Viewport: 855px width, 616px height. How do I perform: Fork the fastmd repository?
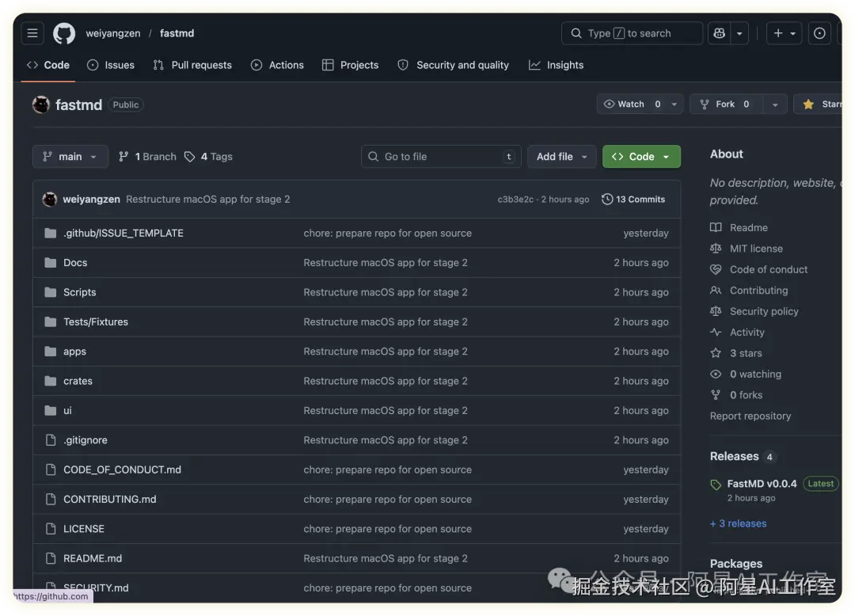[x=727, y=105]
